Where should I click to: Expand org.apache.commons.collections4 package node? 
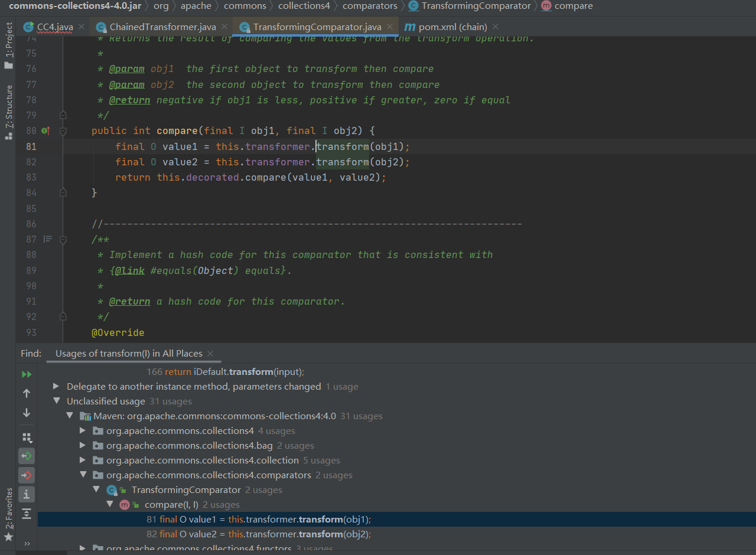pos(83,431)
